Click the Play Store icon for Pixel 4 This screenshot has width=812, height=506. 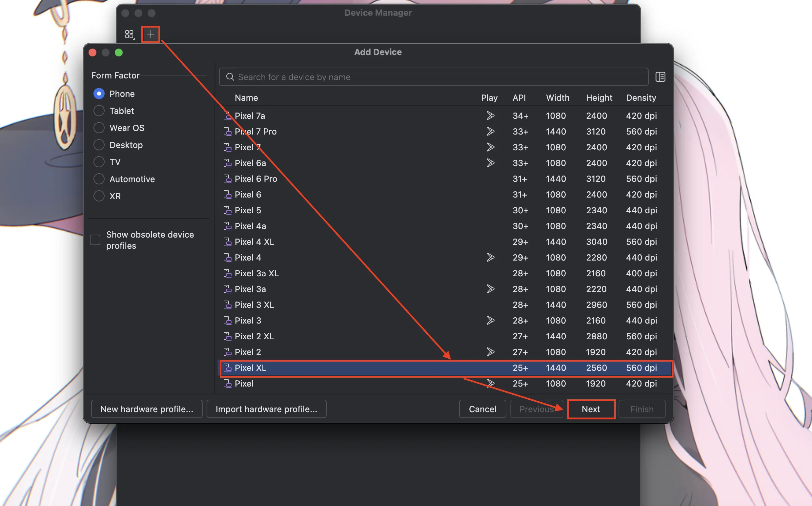coord(490,257)
